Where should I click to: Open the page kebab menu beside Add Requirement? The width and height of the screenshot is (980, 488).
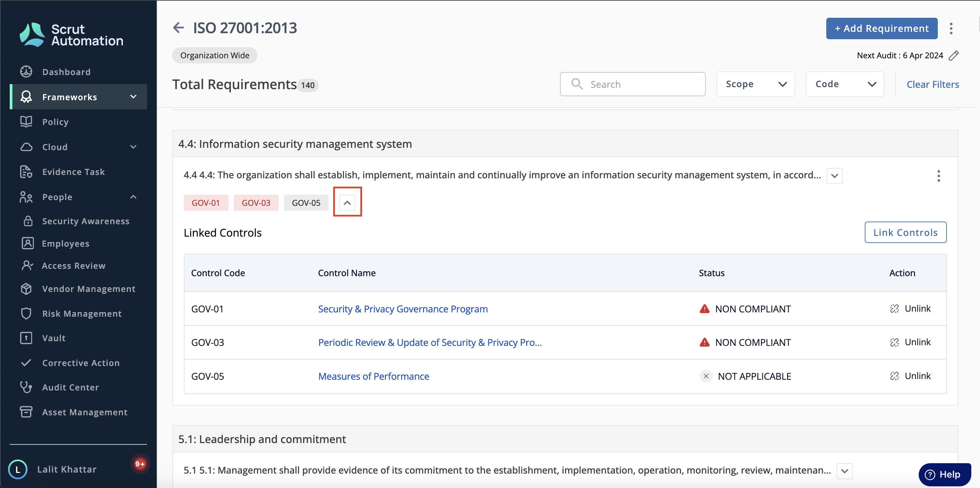(x=951, y=28)
